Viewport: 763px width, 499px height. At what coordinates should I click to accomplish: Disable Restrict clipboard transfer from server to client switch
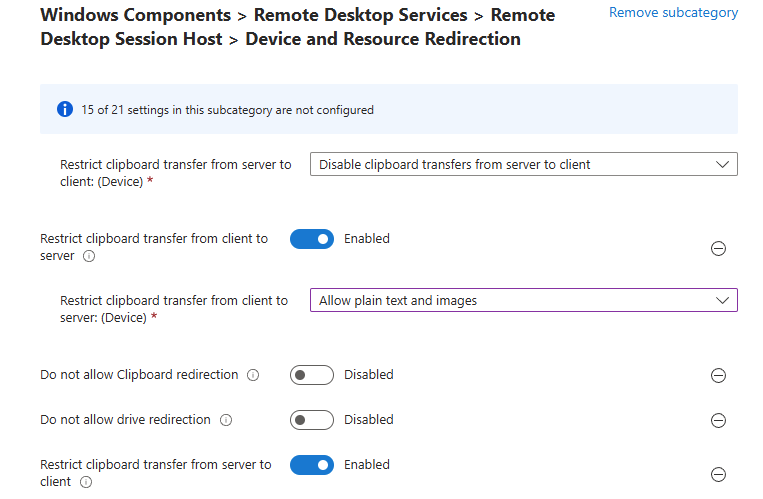click(x=311, y=465)
